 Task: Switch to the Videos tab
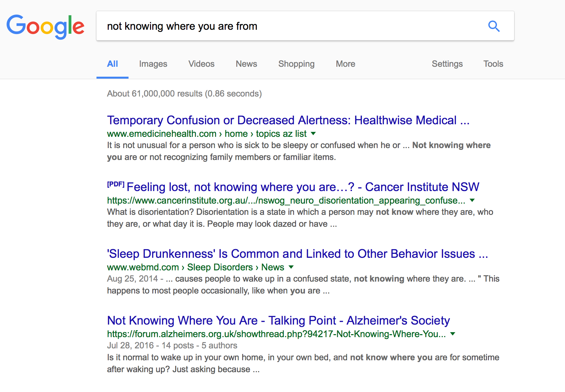(x=202, y=64)
